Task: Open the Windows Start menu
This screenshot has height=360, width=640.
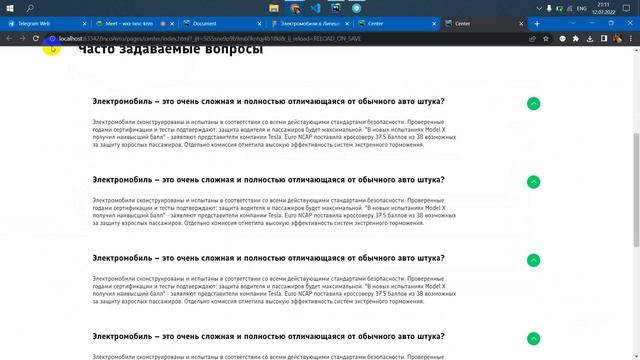Action: (x=10, y=8)
